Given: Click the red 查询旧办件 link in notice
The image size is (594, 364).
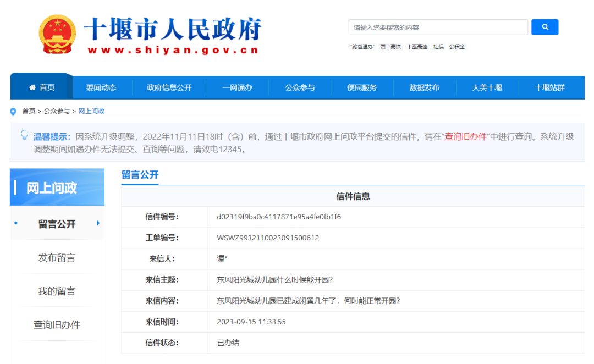Looking at the screenshot, I should pyautogui.click(x=465, y=137).
